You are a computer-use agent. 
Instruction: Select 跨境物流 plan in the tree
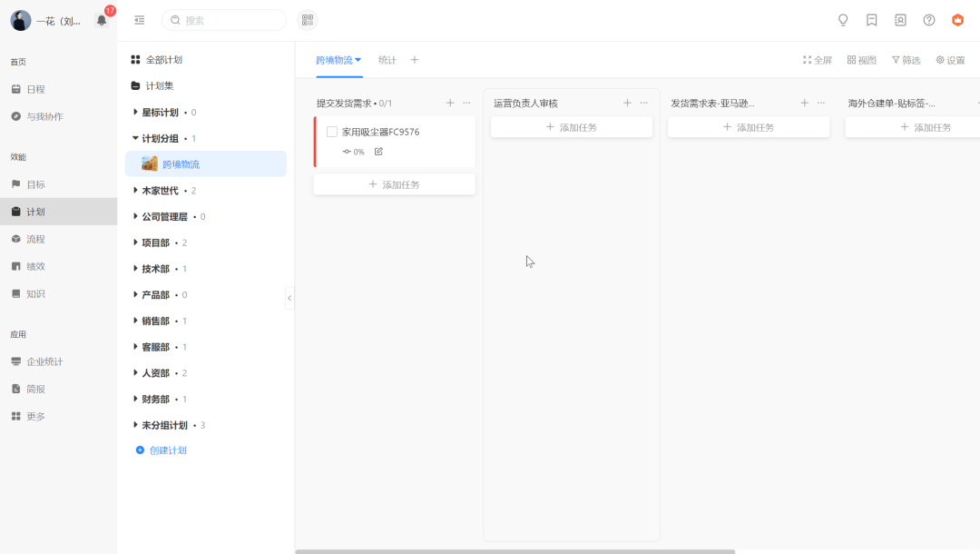pyautogui.click(x=206, y=163)
